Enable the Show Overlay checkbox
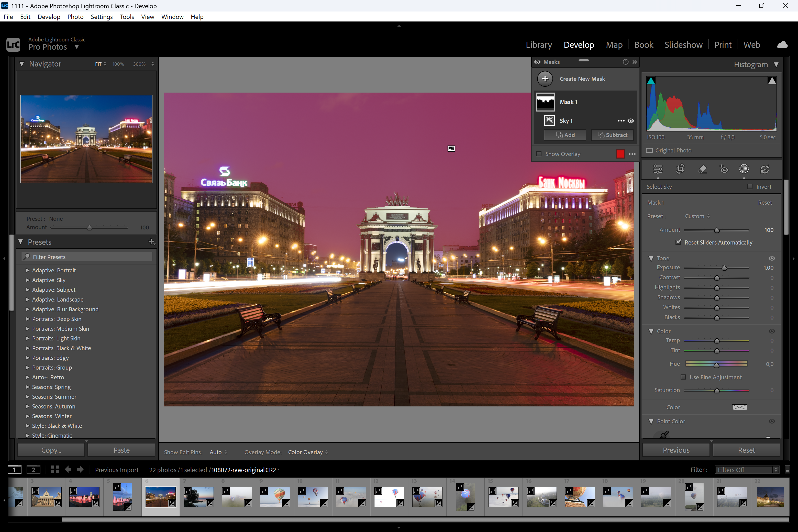The width and height of the screenshot is (798, 532). (539, 154)
